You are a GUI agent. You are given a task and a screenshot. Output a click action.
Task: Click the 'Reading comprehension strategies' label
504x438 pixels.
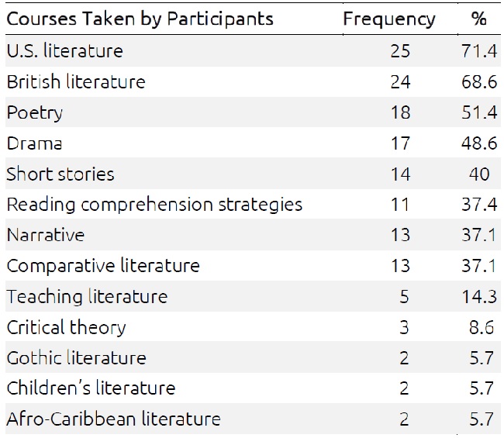[154, 205]
